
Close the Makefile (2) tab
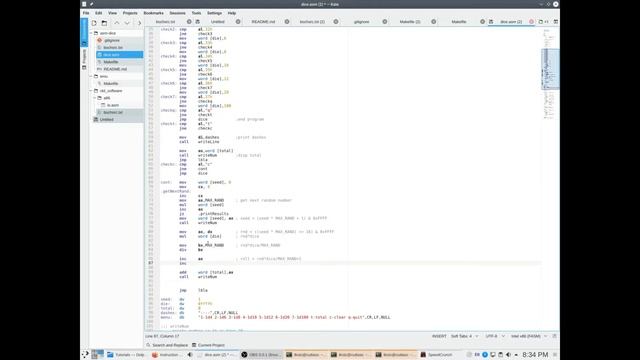pos(433,22)
